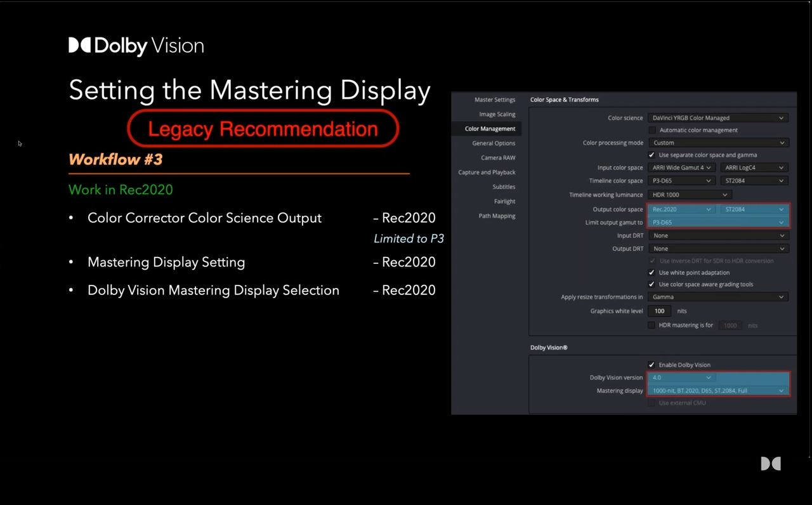812x505 pixels.
Task: Click the Legacy Recommendation label
Action: 263,129
